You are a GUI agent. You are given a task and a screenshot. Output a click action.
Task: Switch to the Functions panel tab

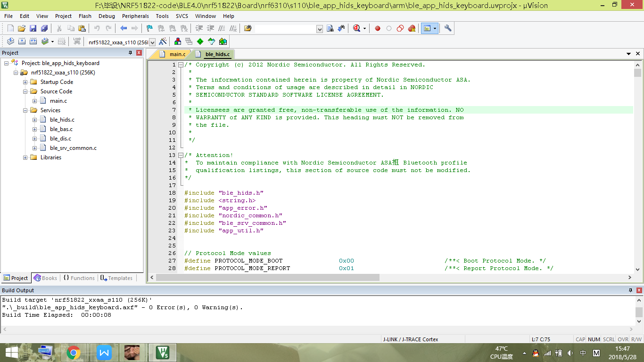pyautogui.click(x=79, y=278)
